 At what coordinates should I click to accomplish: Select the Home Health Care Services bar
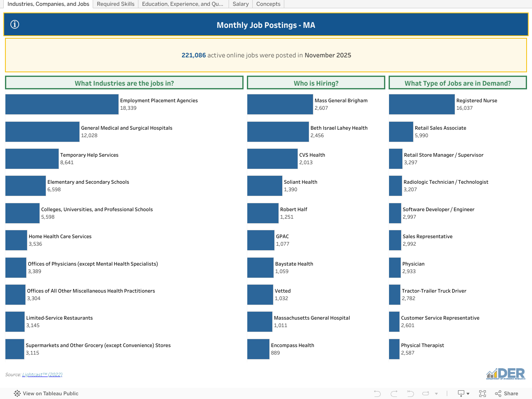(16, 240)
